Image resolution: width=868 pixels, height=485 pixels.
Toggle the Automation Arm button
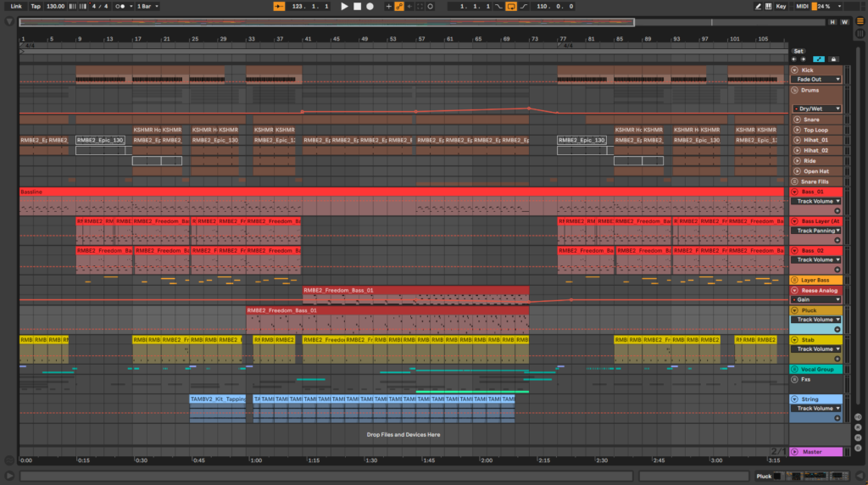coord(399,6)
